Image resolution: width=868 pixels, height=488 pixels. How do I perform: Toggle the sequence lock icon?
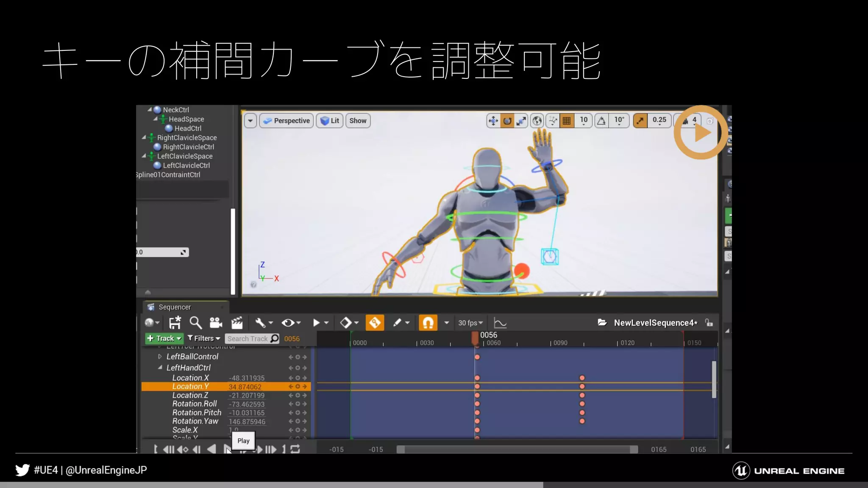click(709, 322)
